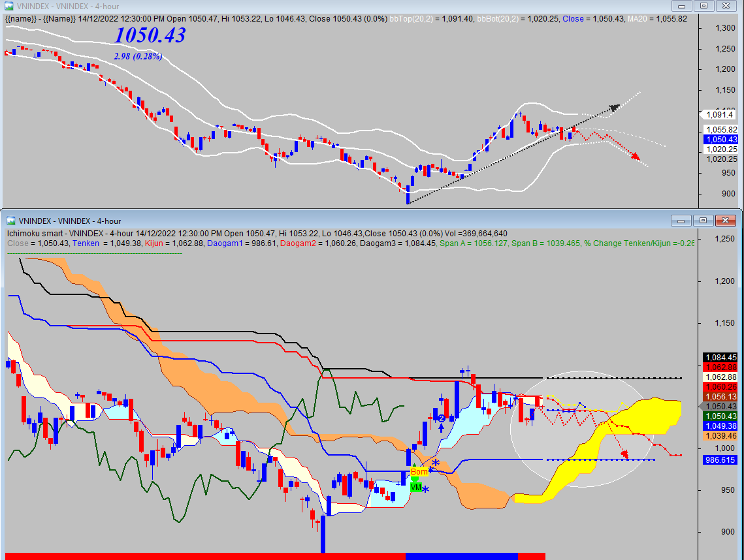The height and width of the screenshot is (560, 744).
Task: Close the Ichimoku smart chart window
Action: 725,221
